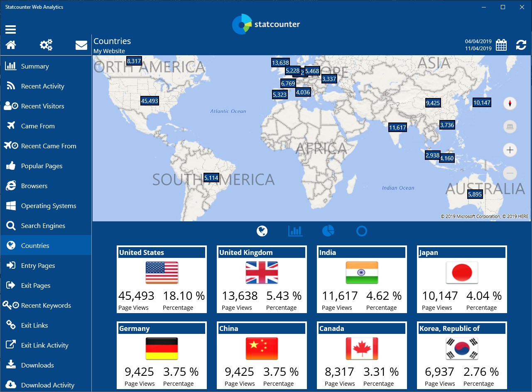The width and height of the screenshot is (532, 392).
Task: Click the 3,736 map marker
Action: pos(447,125)
